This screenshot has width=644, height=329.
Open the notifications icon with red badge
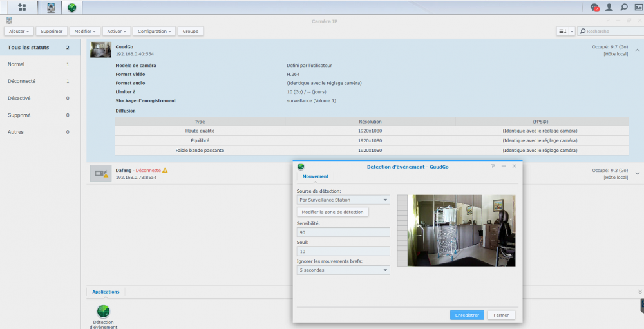[x=594, y=7]
